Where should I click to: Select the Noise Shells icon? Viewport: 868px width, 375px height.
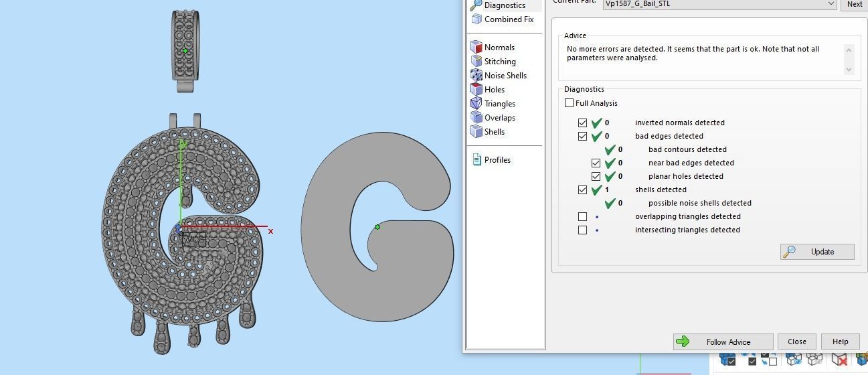476,75
